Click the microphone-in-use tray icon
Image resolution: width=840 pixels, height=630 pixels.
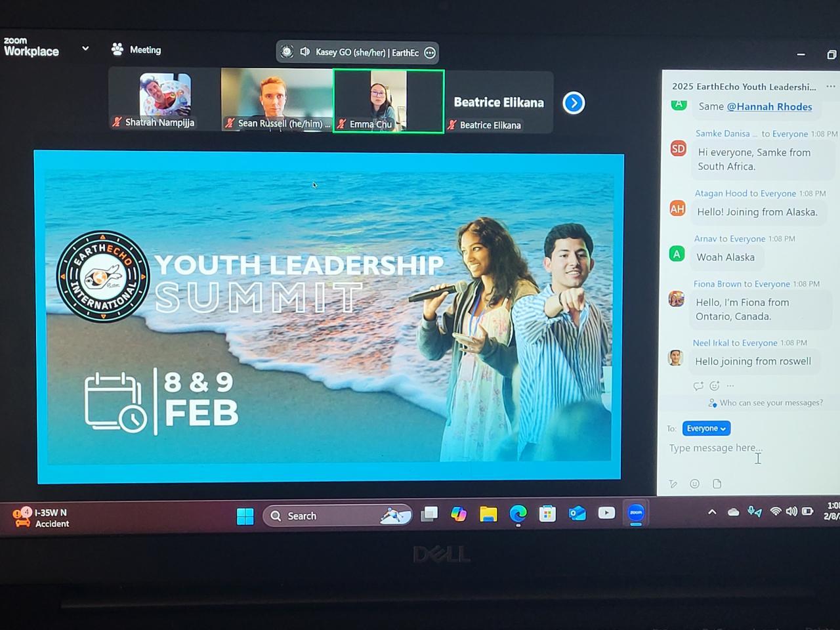755,511
